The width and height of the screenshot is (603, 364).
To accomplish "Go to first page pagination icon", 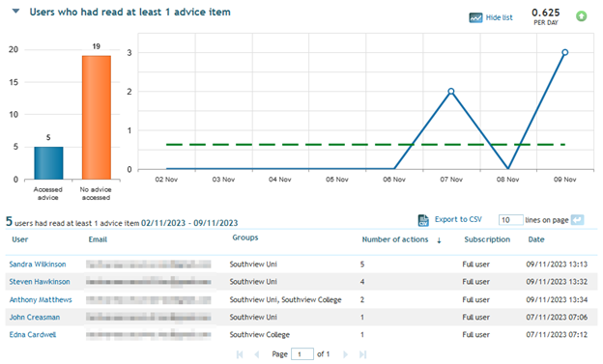I will [240, 354].
